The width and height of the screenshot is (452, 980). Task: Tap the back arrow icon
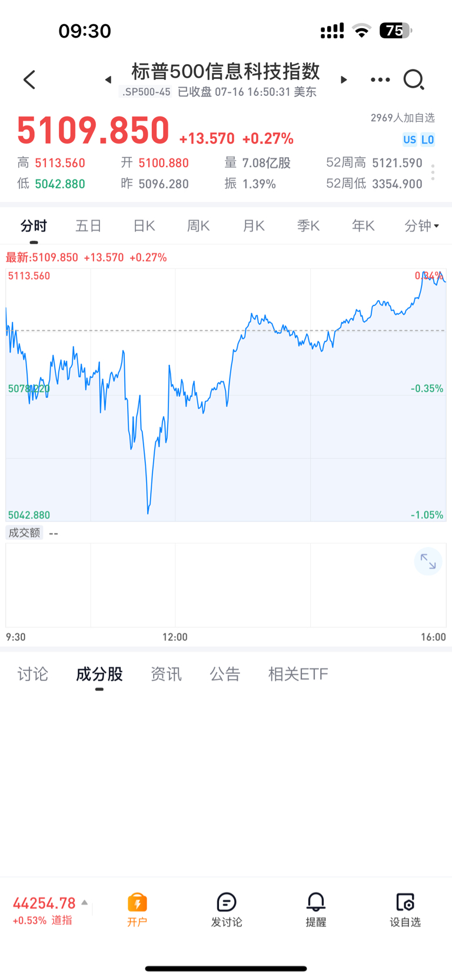[29, 79]
